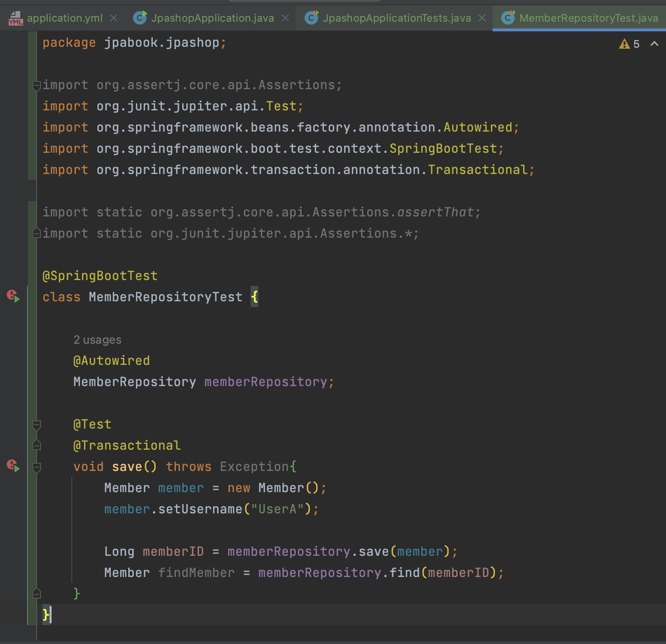Screen dimensions: 666x644
Task: Switch to the application.yml tab
Action: coord(65,18)
